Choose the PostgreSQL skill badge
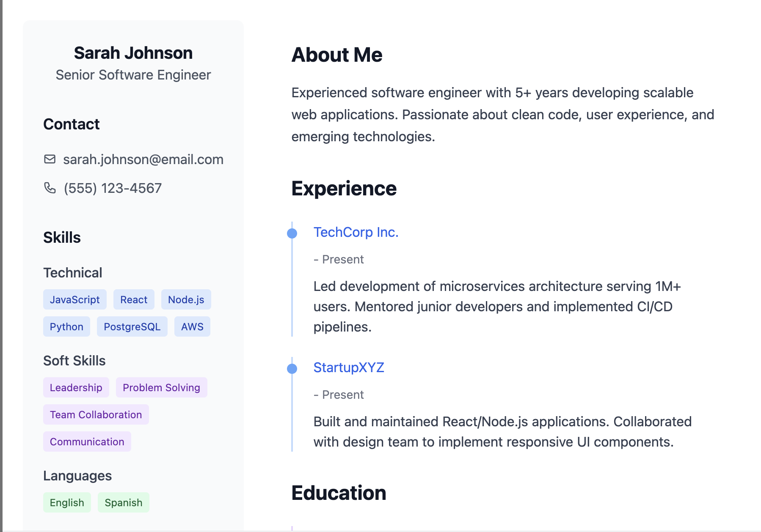761x532 pixels. 132,326
